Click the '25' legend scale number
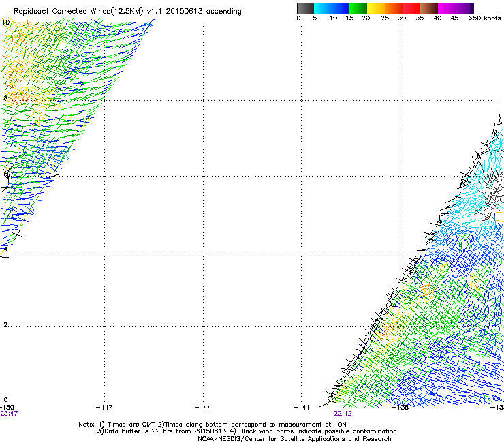This screenshot has height=443, width=504. 385,18
